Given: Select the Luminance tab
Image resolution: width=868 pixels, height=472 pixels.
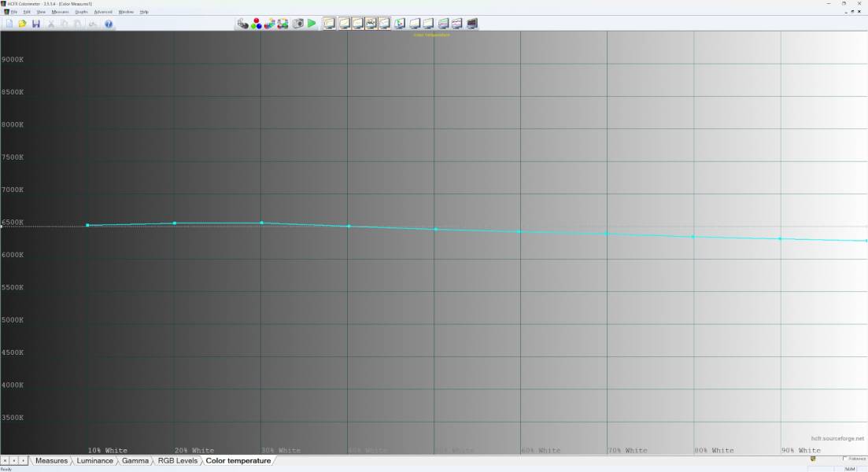Looking at the screenshot, I should point(94,461).
